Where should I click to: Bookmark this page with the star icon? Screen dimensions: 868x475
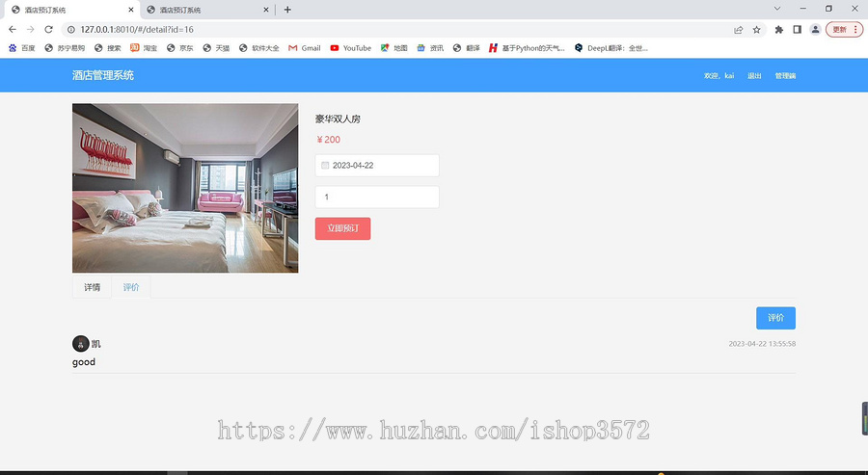point(757,29)
